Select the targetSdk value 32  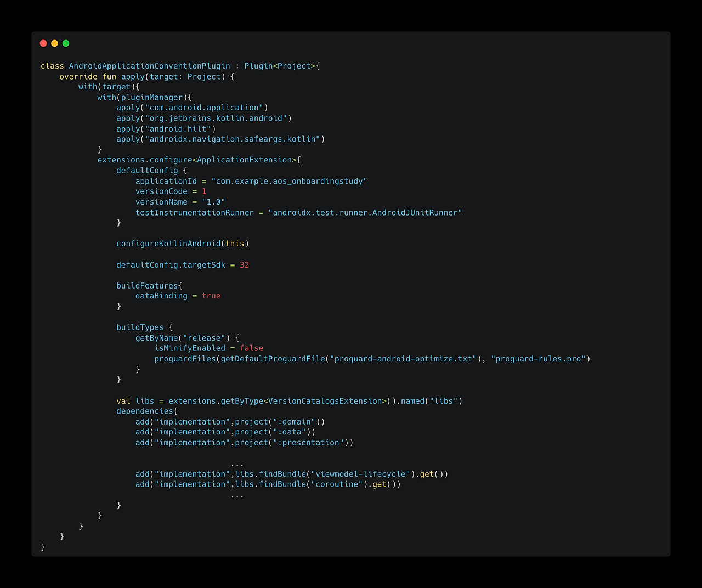tap(245, 265)
